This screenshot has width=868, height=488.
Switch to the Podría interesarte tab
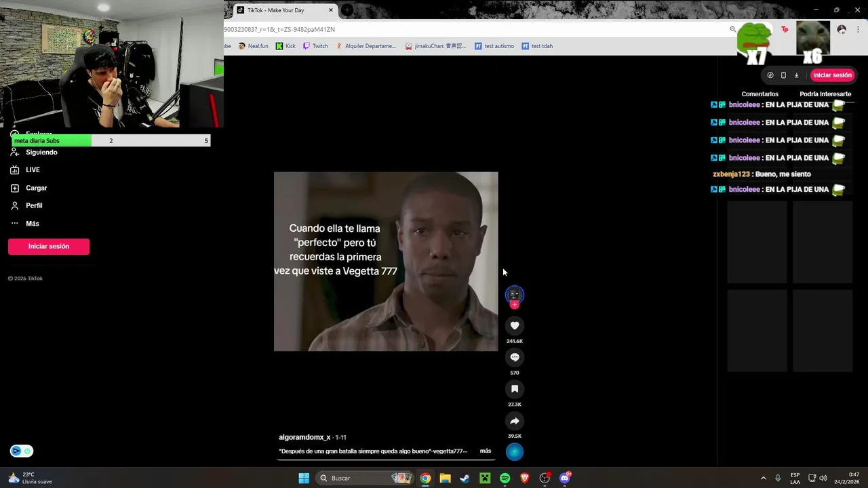(825, 94)
